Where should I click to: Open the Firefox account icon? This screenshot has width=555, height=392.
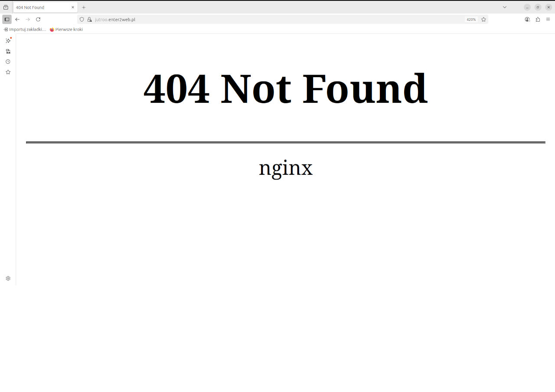[x=527, y=20]
